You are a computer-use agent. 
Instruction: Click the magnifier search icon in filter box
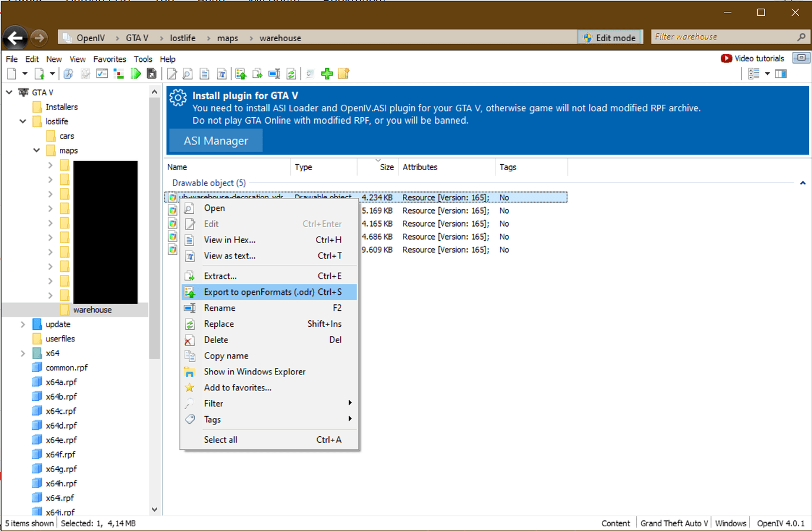(801, 37)
